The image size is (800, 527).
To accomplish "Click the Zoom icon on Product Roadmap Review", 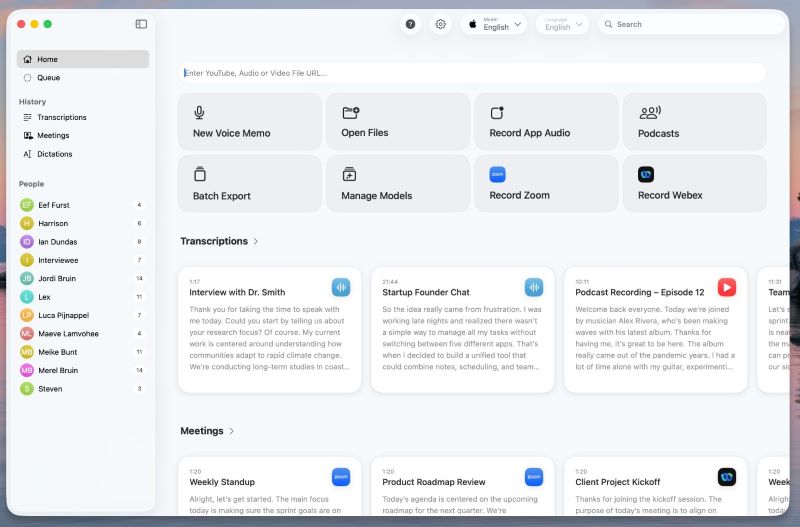I will pyautogui.click(x=534, y=477).
